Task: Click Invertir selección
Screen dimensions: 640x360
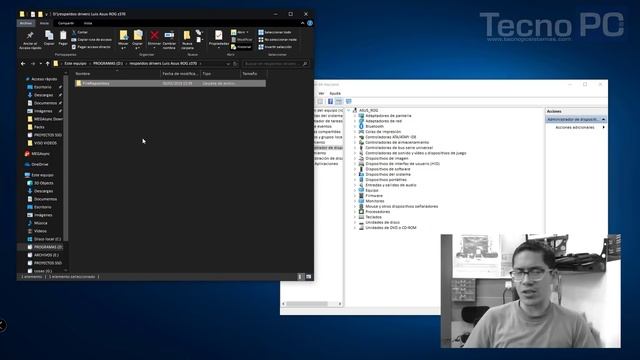Action: [275, 47]
